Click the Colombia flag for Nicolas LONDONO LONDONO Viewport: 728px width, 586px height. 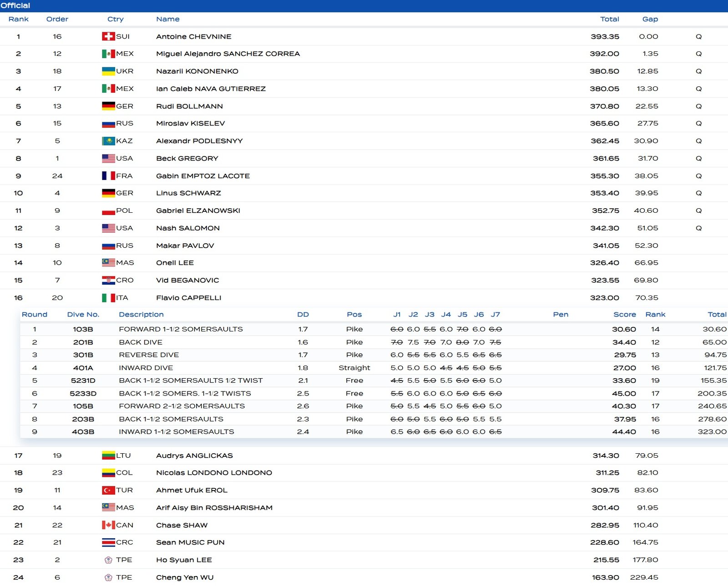pyautogui.click(x=108, y=473)
